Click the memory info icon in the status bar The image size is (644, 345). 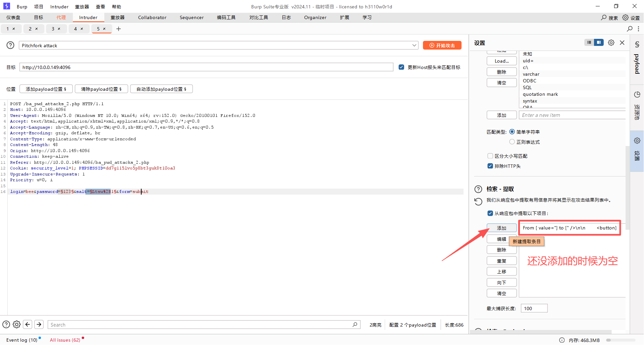coord(562,340)
